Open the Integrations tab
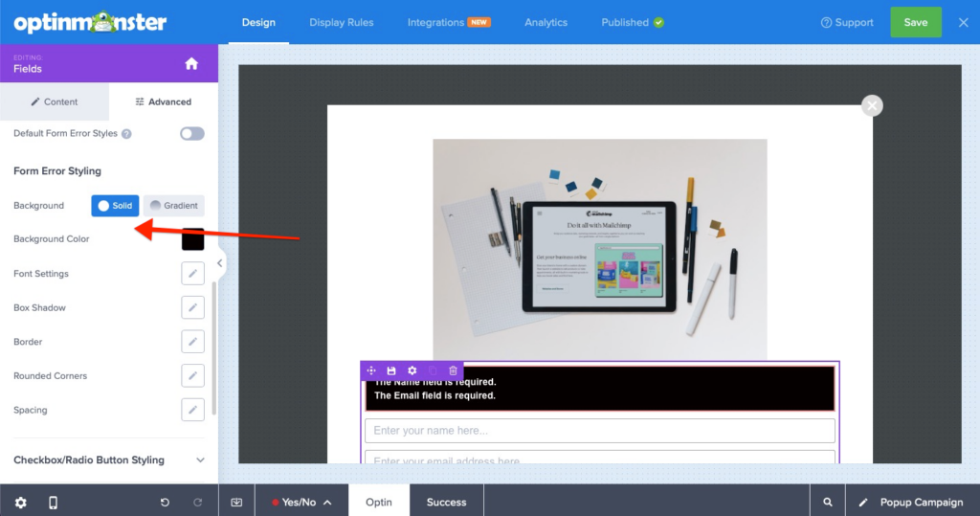This screenshot has height=516, width=980. pyautogui.click(x=449, y=23)
